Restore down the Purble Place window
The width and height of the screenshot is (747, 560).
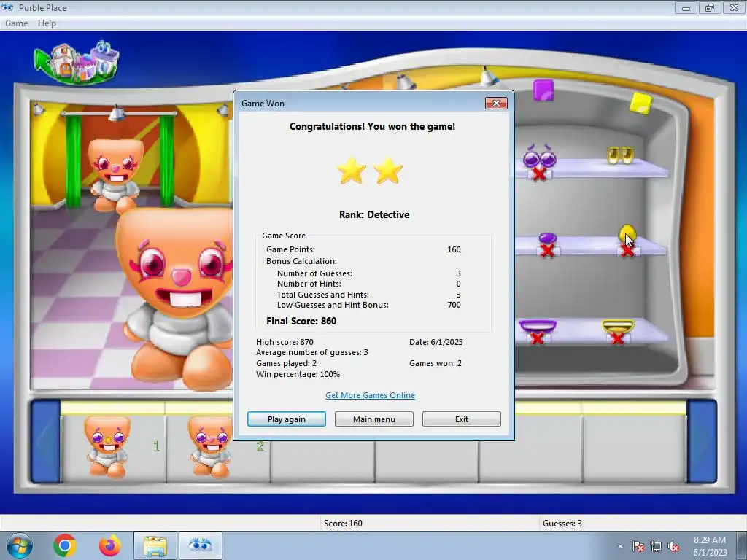[710, 7]
